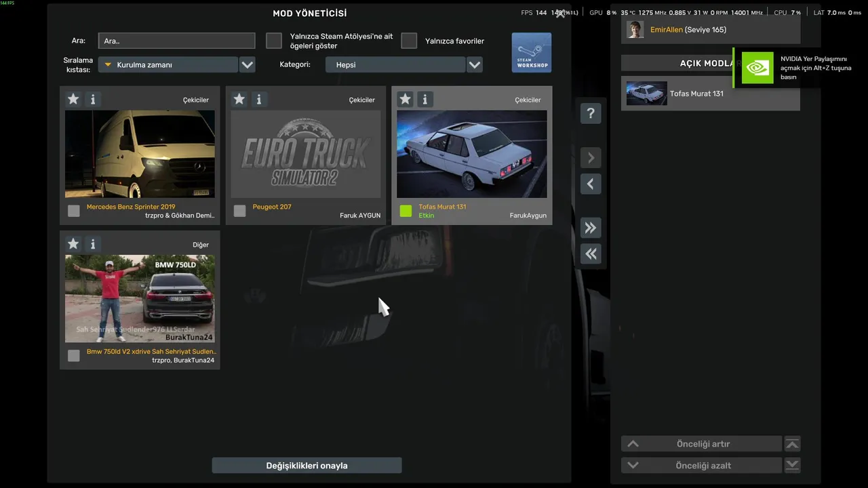Viewport: 868px width, 488px height.
Task: Select the BMW 750LD thumbnail image
Action: pyautogui.click(x=140, y=299)
